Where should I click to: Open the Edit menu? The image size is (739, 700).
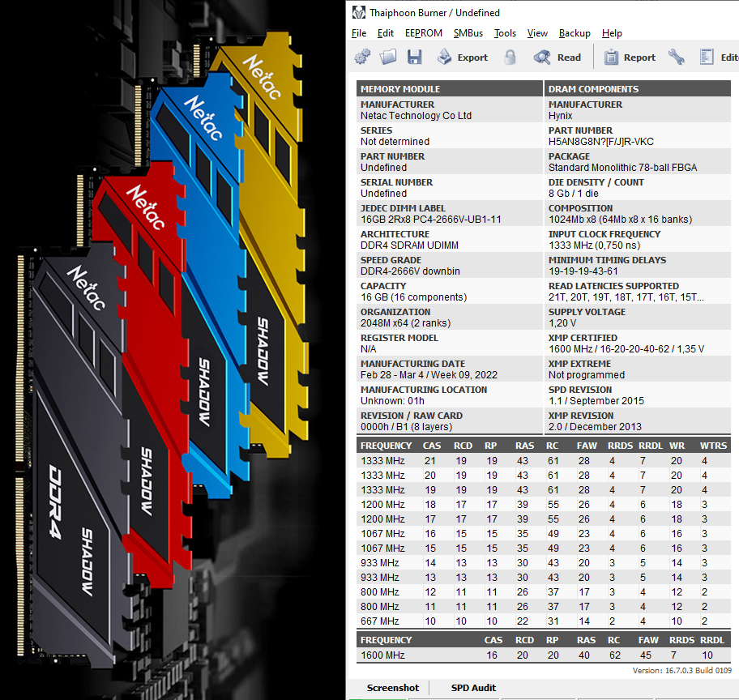[385, 33]
